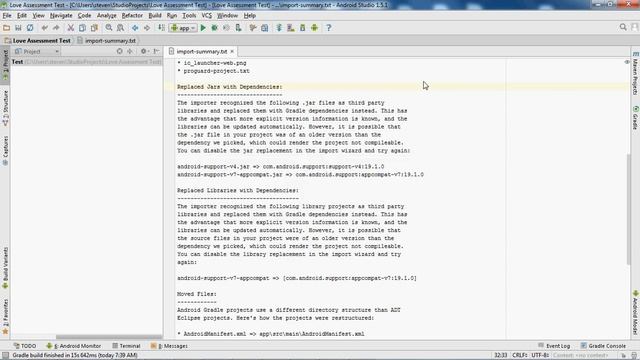640x360 pixels.
Task: Open the Tools menu
Action: click(x=189, y=16)
